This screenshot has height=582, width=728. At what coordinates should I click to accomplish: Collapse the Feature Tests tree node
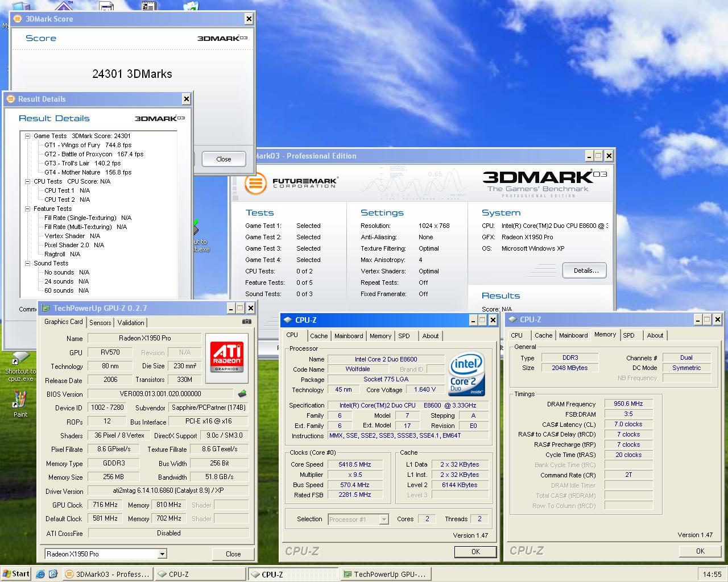tap(27, 209)
